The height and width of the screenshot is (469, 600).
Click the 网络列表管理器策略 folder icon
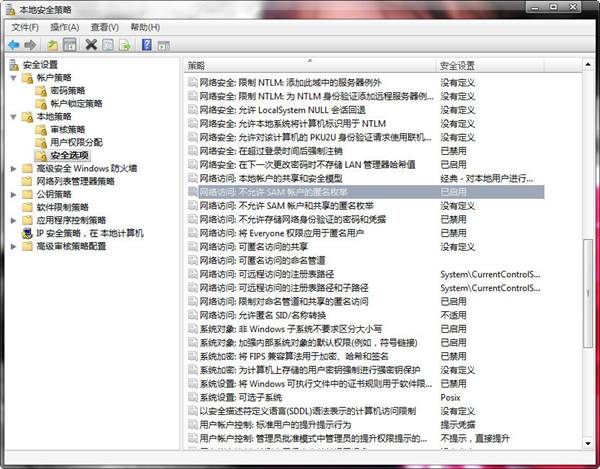point(27,181)
